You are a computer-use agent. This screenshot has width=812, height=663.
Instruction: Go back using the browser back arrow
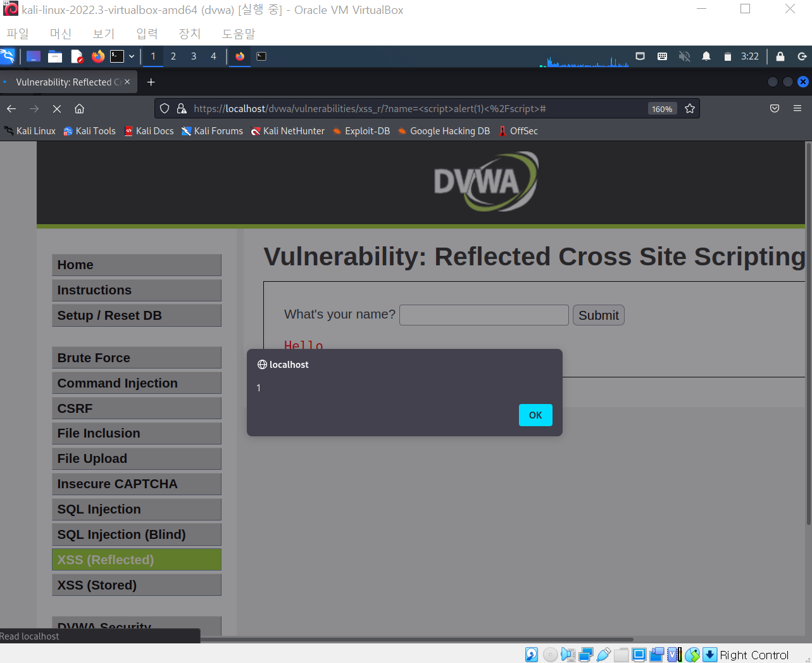click(x=11, y=109)
